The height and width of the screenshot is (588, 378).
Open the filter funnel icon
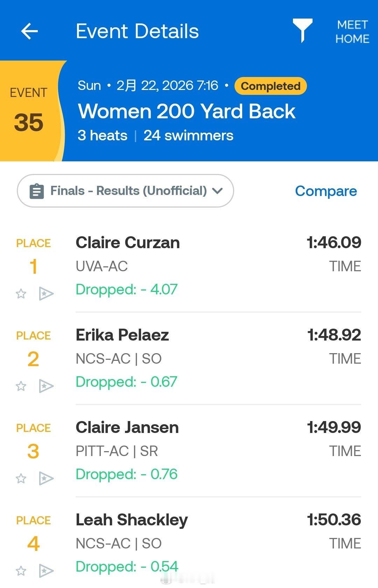click(x=302, y=31)
